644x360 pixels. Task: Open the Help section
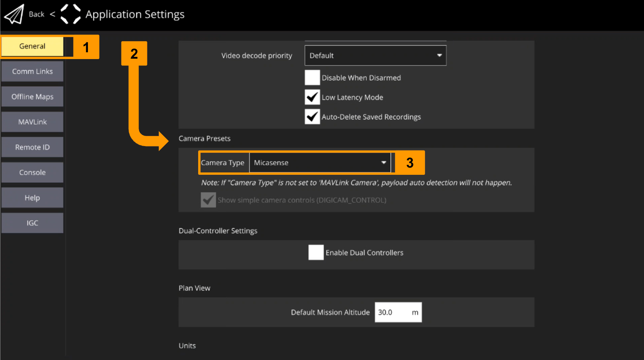(32, 198)
